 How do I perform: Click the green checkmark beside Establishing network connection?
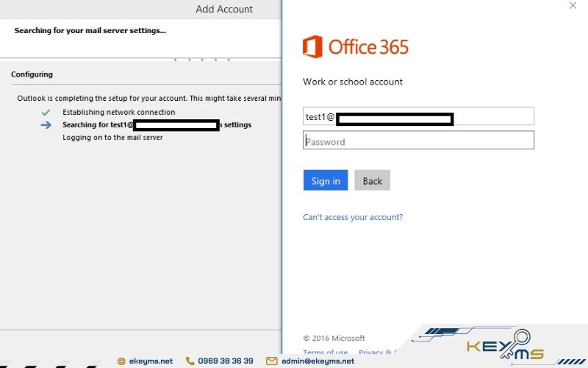pos(46,113)
